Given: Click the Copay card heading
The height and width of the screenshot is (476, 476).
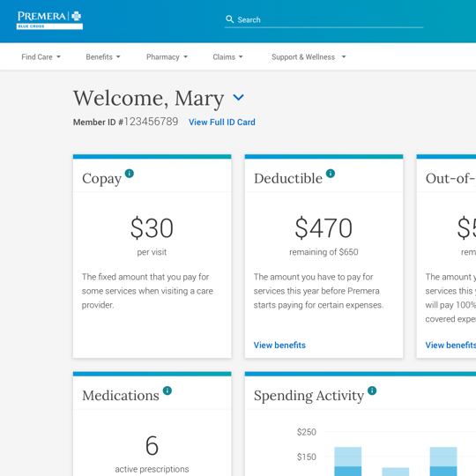Looking at the screenshot, I should [101, 179].
